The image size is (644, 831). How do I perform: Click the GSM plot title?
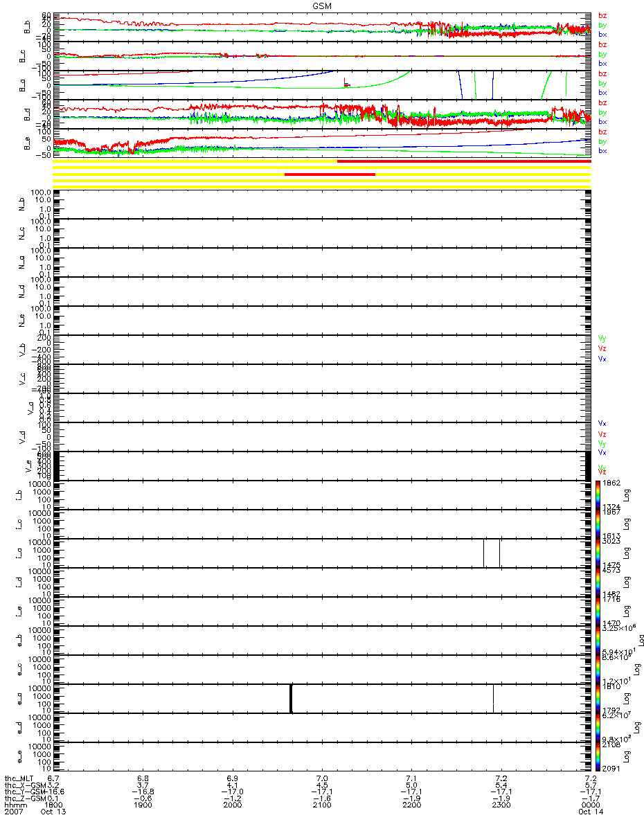click(321, 5)
